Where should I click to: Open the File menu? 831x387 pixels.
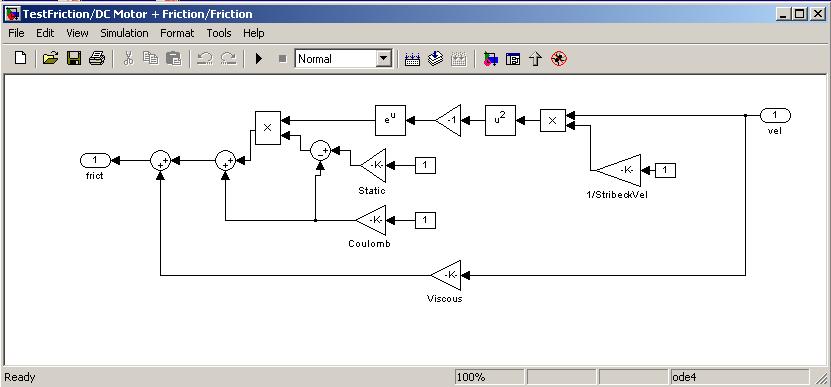point(16,33)
